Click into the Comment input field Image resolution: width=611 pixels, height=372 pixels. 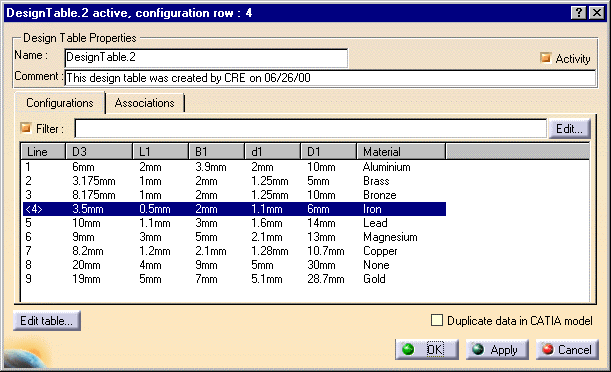tap(330, 78)
